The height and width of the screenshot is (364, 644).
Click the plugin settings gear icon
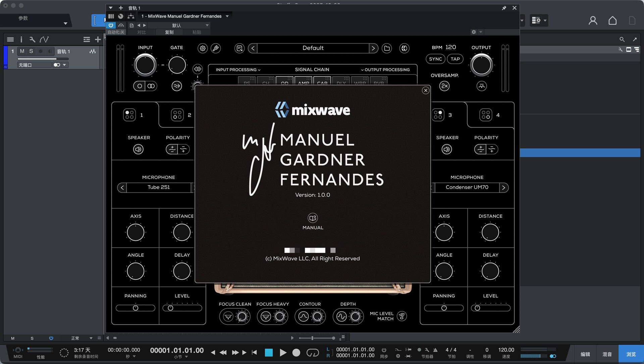[203, 48]
